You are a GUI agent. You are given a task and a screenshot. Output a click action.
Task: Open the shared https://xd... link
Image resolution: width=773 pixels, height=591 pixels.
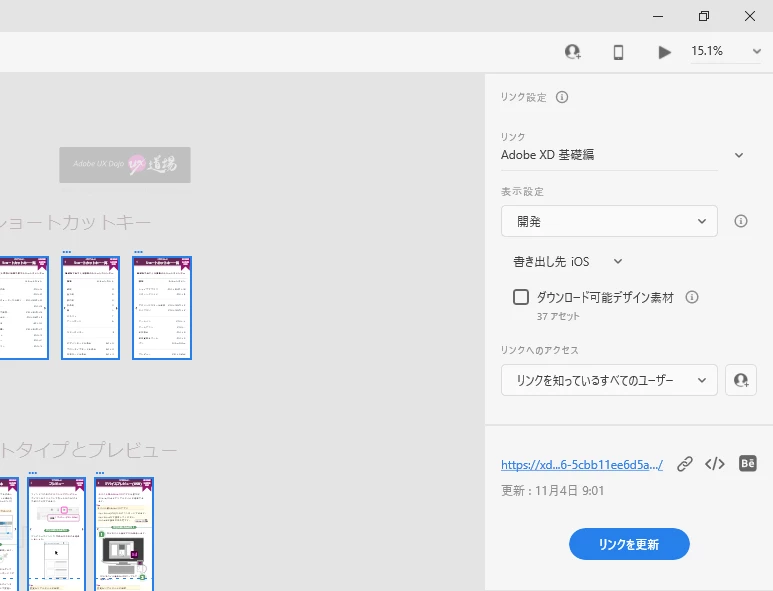click(582, 465)
